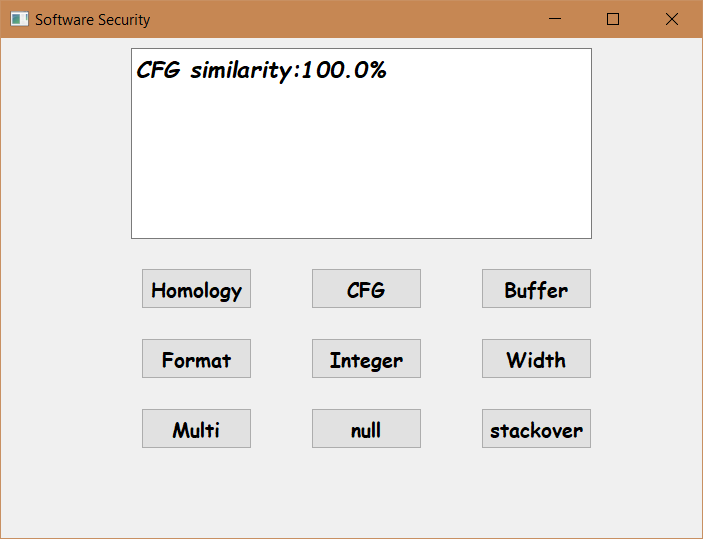Viewport: 703px width, 539px height.
Task: Click the null button
Action: coord(366,429)
